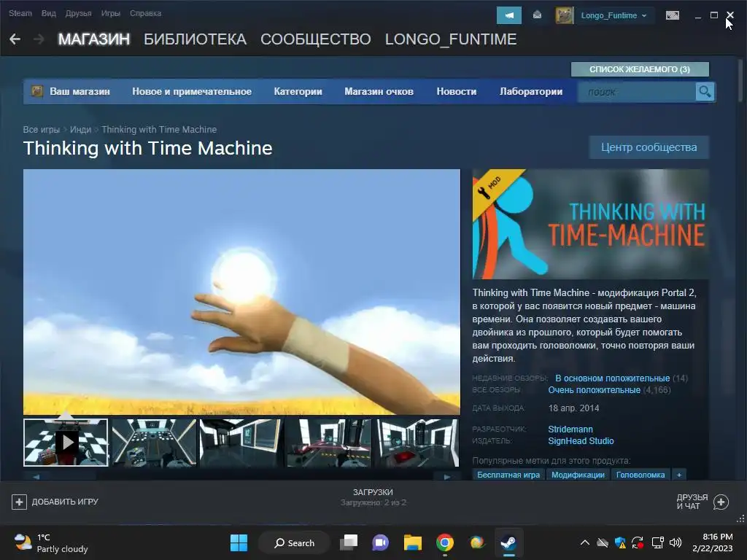Open the Windows Start button
Viewport: 747px width, 560px height.
(x=239, y=542)
